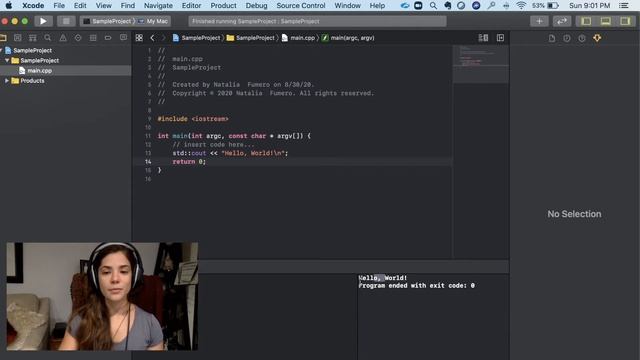Viewport: 640px width, 360px height.
Task: Add an editor on the right
Action: pyautogui.click(x=500, y=38)
